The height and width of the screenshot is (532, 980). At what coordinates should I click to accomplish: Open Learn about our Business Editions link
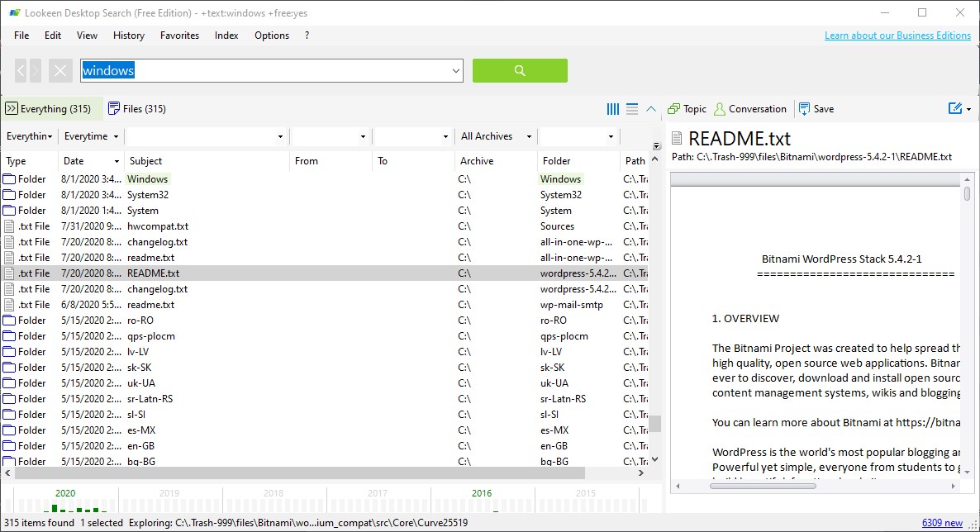coord(897,36)
